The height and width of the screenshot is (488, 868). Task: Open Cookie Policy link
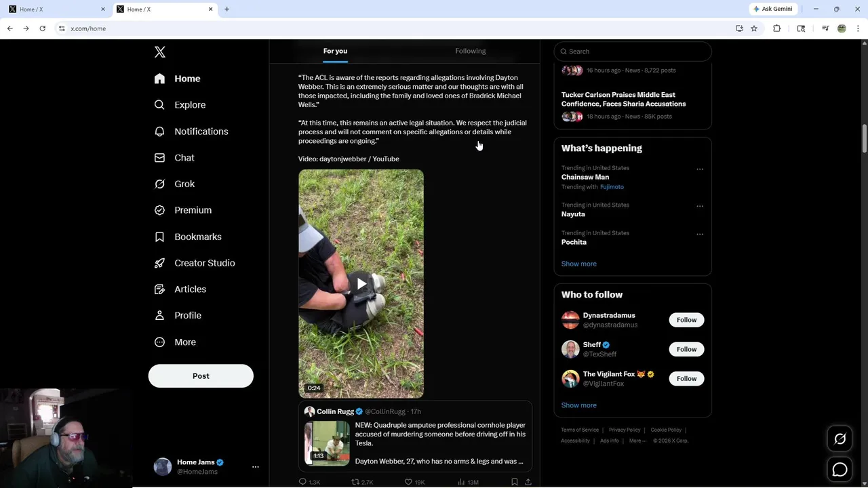click(x=666, y=430)
